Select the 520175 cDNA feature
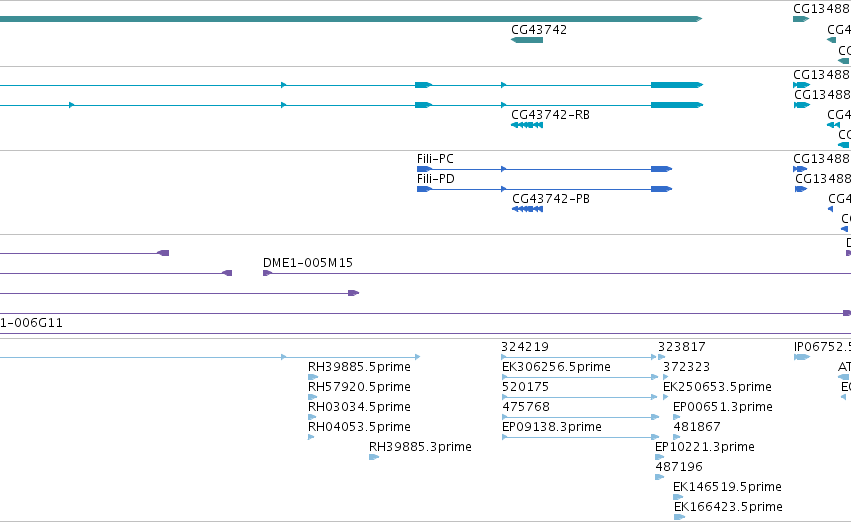The height and width of the screenshot is (522, 851). click(580, 397)
